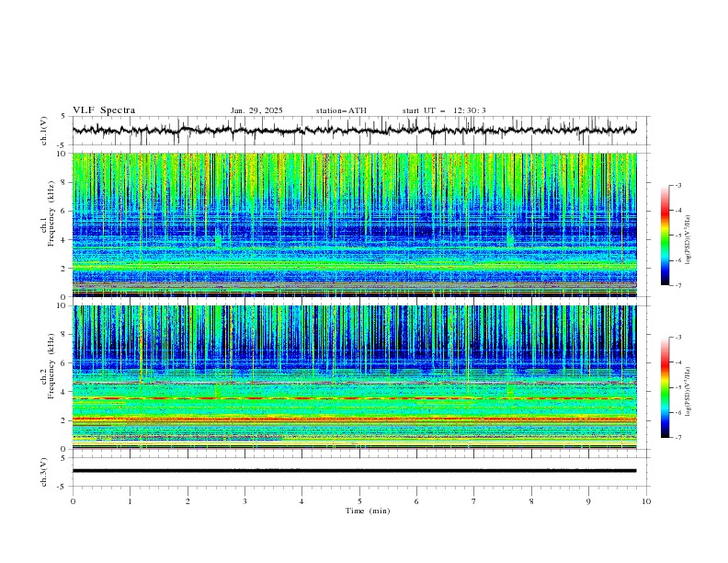Click the "10" label ending the time axis
Screen dimensions: 728x563
(646, 501)
